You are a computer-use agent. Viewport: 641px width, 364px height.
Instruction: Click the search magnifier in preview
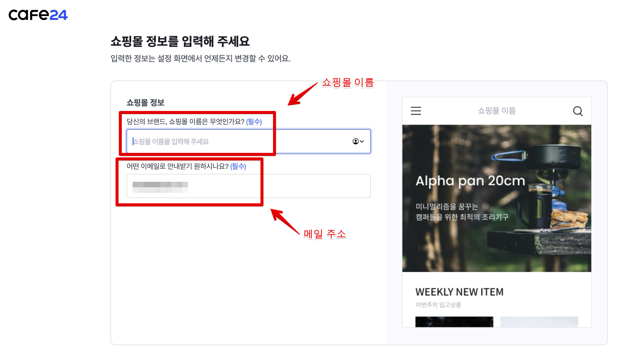pos(577,111)
